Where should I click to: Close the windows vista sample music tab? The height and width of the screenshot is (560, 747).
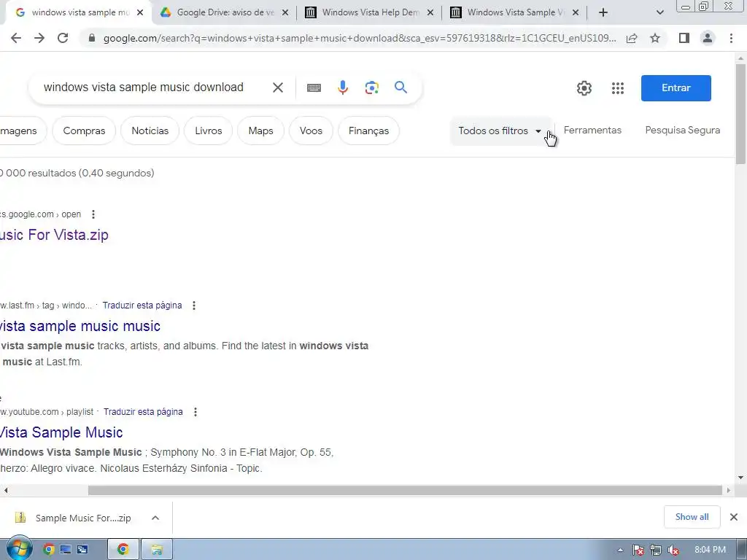140,13
